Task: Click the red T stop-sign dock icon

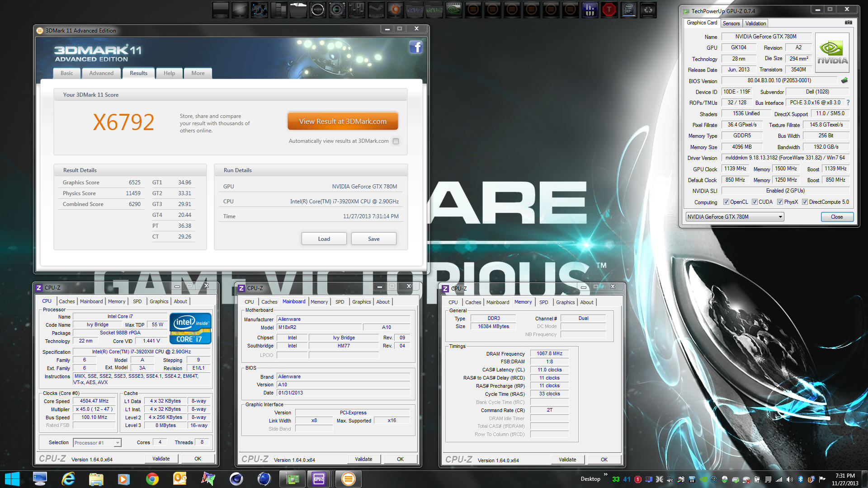Action: pyautogui.click(x=609, y=9)
